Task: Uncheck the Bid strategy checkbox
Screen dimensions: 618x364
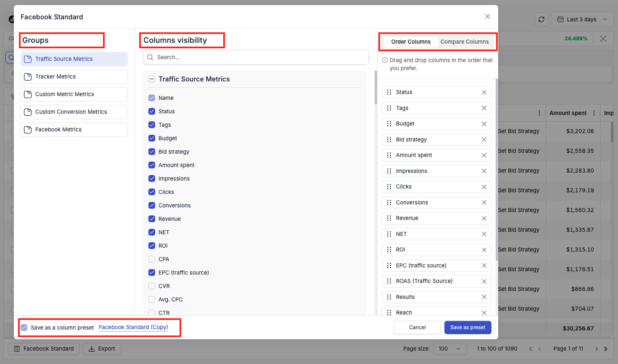Action: tap(152, 152)
